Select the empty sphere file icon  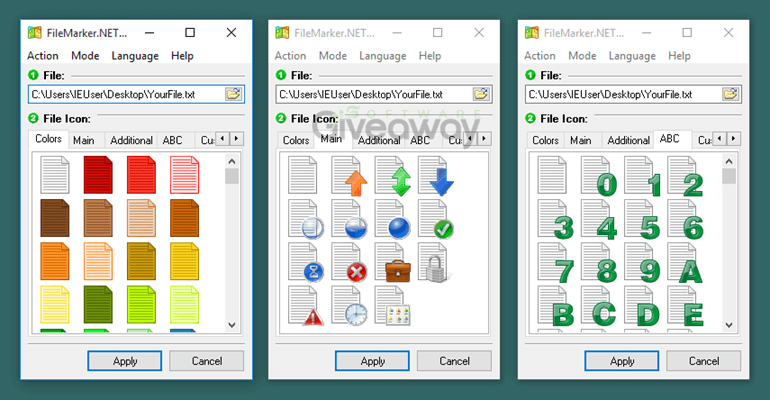pyautogui.click(x=305, y=219)
